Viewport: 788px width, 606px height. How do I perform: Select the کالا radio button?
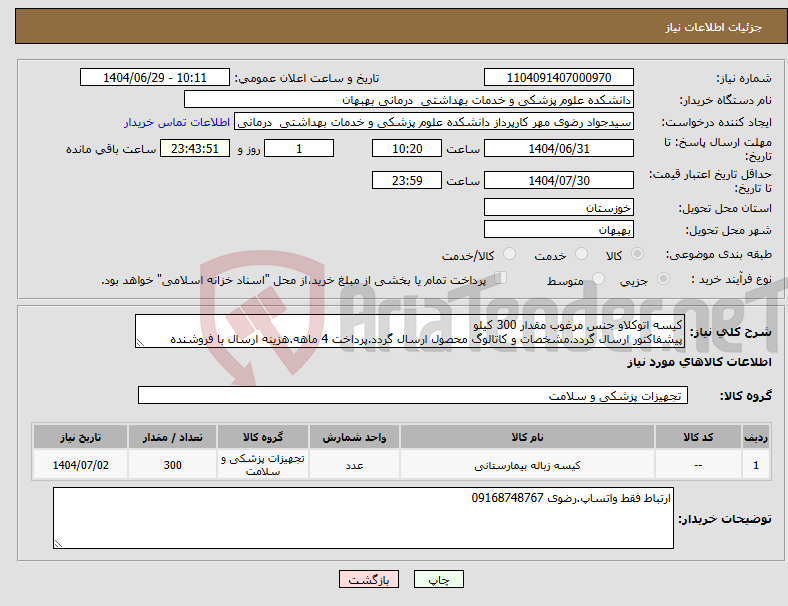point(637,254)
